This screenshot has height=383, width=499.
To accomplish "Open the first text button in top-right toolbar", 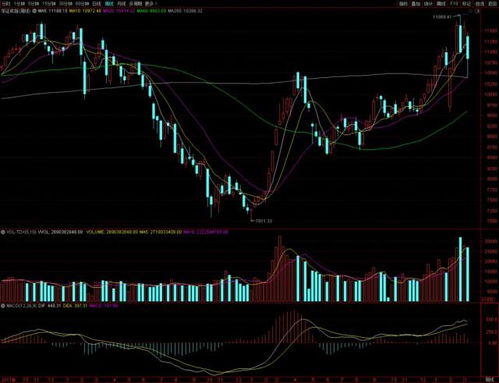I will click(x=403, y=4).
